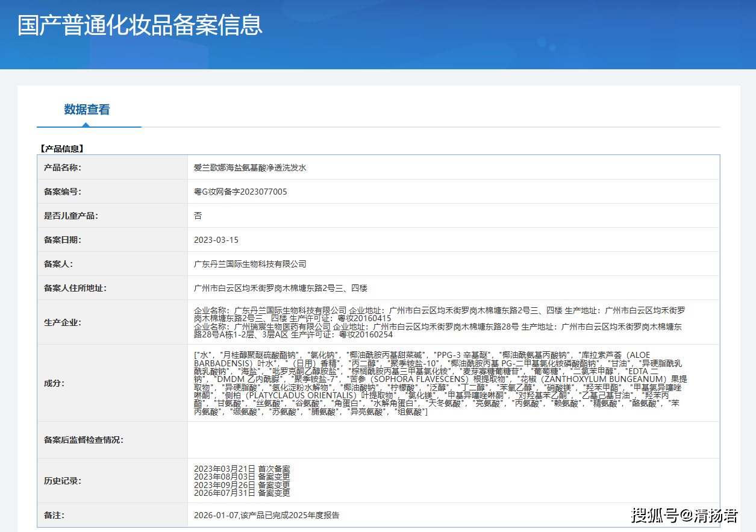Image resolution: width=756 pixels, height=532 pixels.
Task: Select registrant 广东丹兰国际生物科技有限公司 in 备案人 row
Action: tap(250, 264)
